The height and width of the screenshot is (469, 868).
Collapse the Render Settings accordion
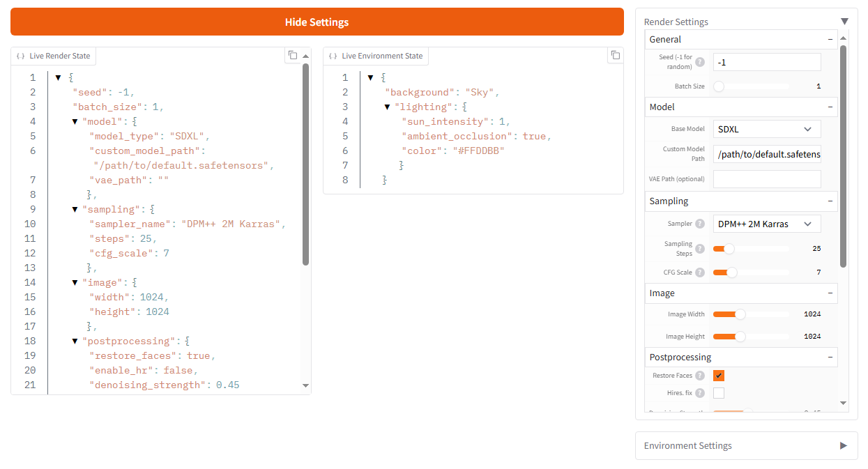pyautogui.click(x=844, y=22)
